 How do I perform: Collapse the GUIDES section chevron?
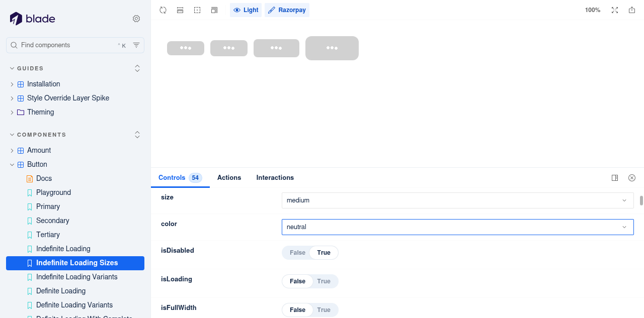click(12, 68)
